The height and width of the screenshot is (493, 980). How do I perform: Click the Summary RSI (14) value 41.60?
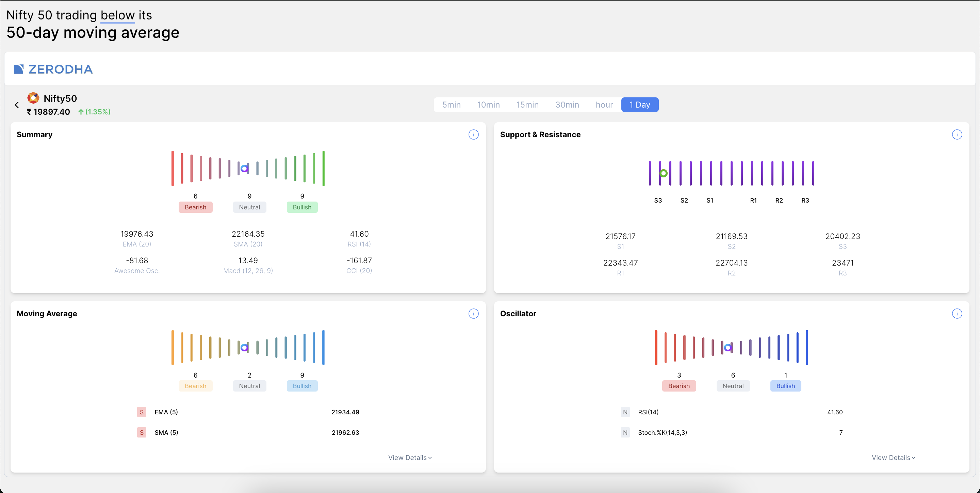(359, 234)
